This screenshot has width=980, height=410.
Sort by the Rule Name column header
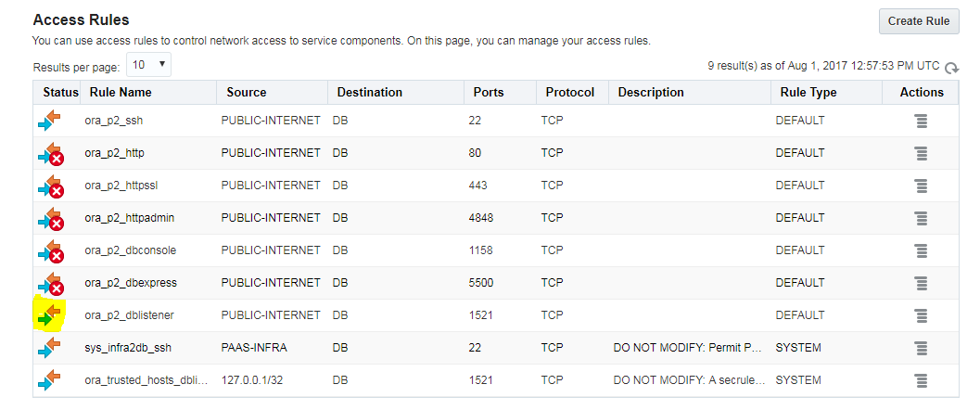[x=121, y=93]
